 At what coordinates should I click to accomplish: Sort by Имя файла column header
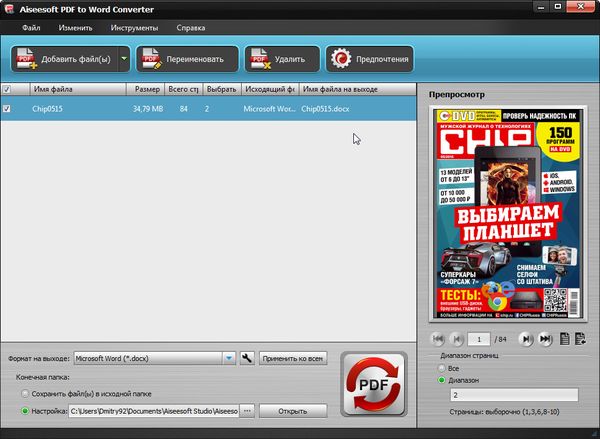(x=78, y=89)
